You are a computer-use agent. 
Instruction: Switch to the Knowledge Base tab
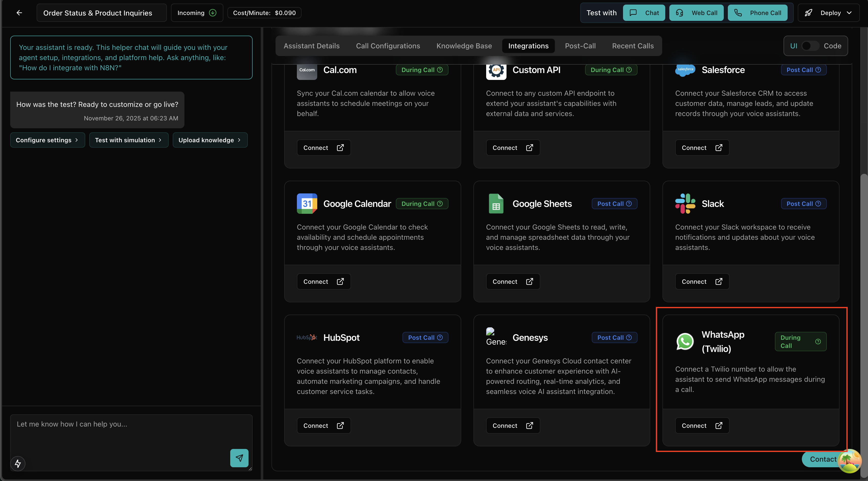[464, 46]
